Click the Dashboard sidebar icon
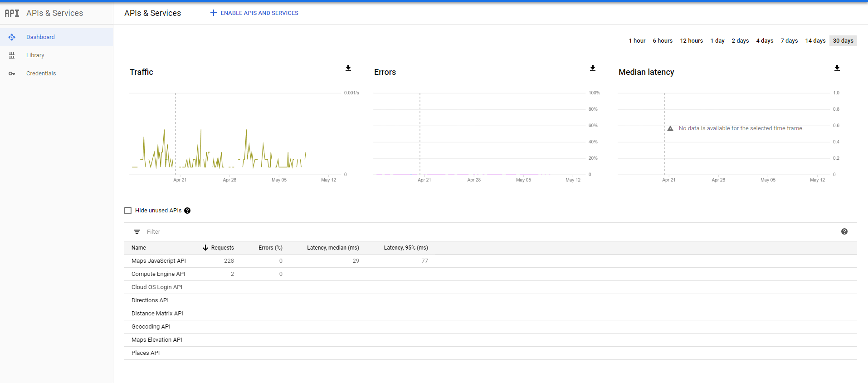This screenshot has height=383, width=868. click(12, 37)
